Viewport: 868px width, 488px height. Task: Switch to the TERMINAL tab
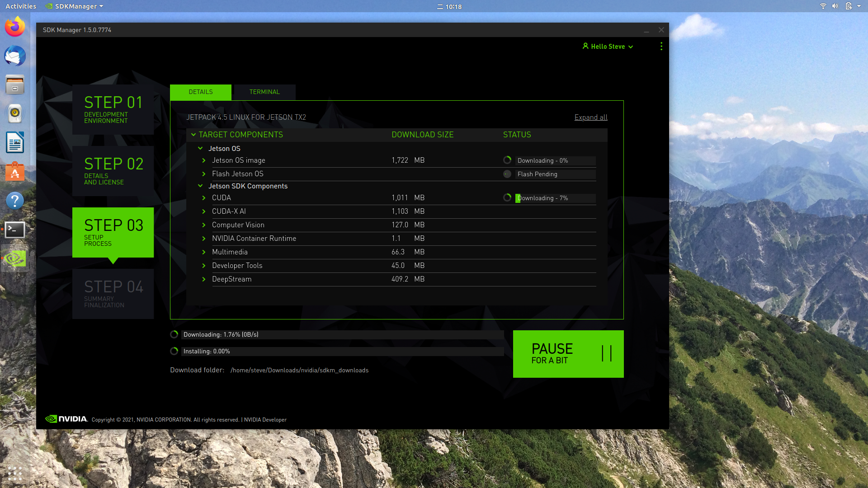[264, 92]
